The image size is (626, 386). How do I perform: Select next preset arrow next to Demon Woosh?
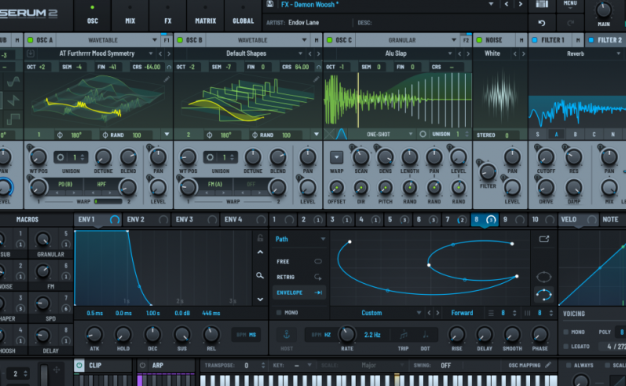pyautogui.click(x=520, y=4)
